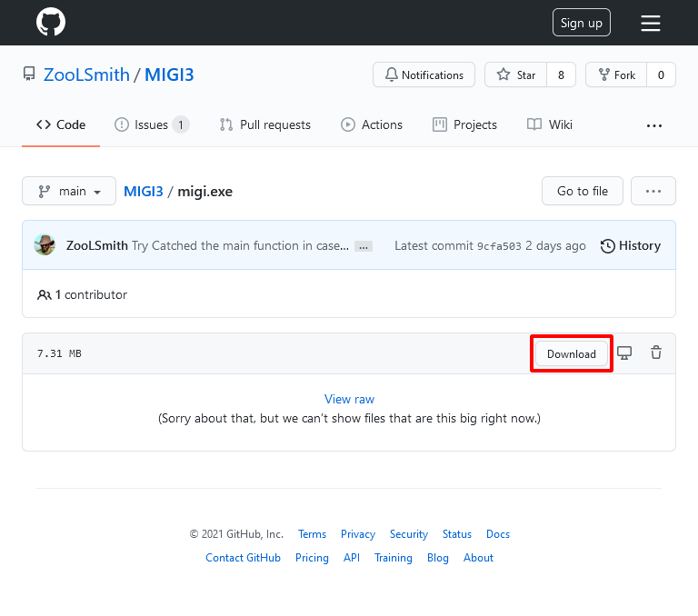Screen dimensions: 698x616
Task: View the forks count 0
Action: pyautogui.click(x=661, y=75)
